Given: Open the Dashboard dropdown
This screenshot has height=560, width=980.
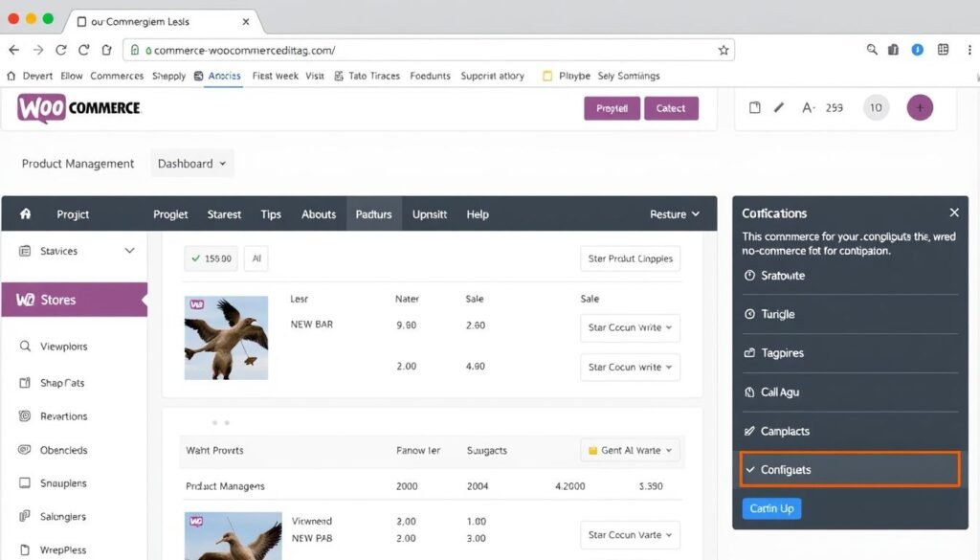Looking at the screenshot, I should pos(191,163).
